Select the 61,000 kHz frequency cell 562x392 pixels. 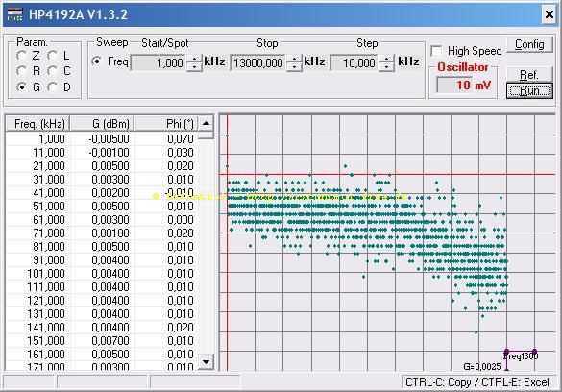click(x=38, y=220)
